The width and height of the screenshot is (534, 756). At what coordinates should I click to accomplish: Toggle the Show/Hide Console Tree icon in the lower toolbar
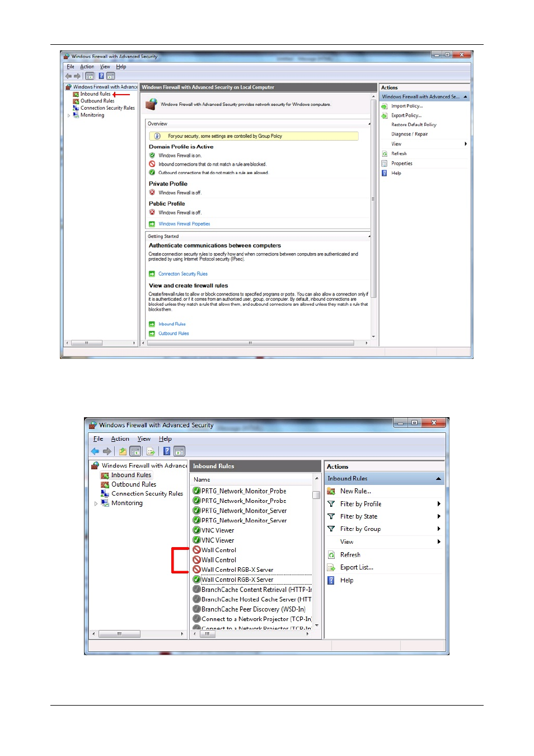click(x=135, y=451)
